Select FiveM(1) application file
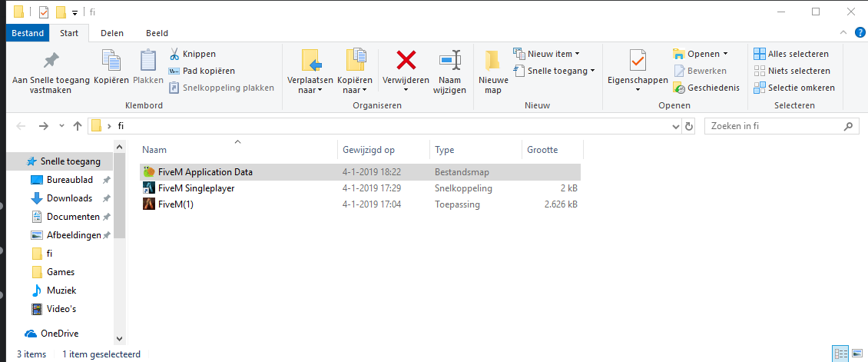The width and height of the screenshot is (868, 362). point(360,204)
